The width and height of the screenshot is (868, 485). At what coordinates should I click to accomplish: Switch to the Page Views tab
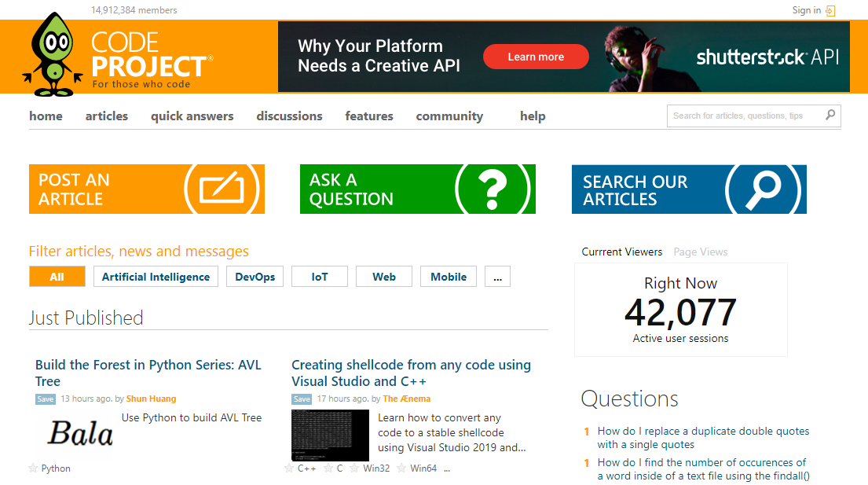700,252
